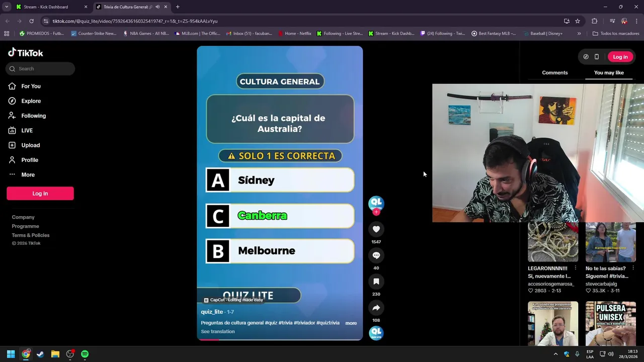This screenshot has width=644, height=362.
Task: Select Upload in the TikTok sidebar
Action: point(30,145)
